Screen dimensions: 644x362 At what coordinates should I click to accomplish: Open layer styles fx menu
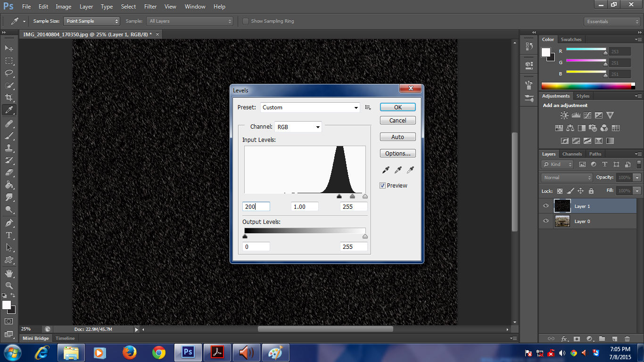[x=564, y=338]
